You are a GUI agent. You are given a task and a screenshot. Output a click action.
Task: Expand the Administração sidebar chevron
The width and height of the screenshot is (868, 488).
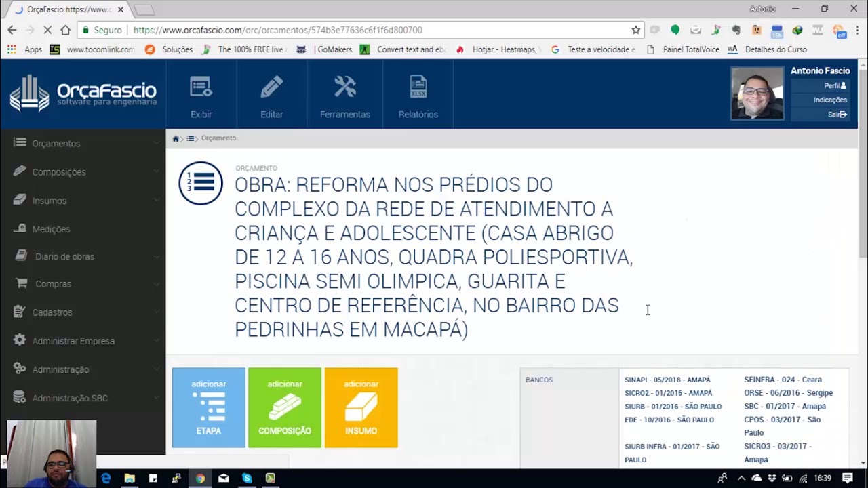click(157, 369)
